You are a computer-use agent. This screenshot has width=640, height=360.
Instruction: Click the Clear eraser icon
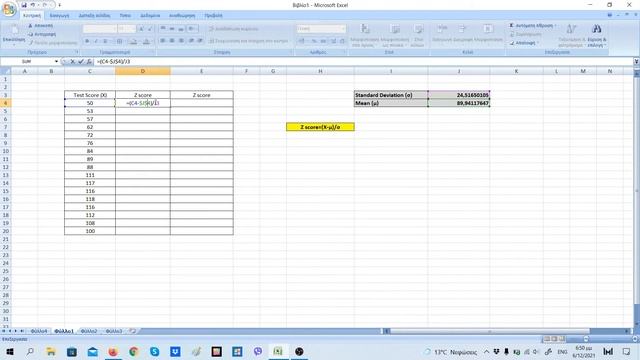point(512,43)
